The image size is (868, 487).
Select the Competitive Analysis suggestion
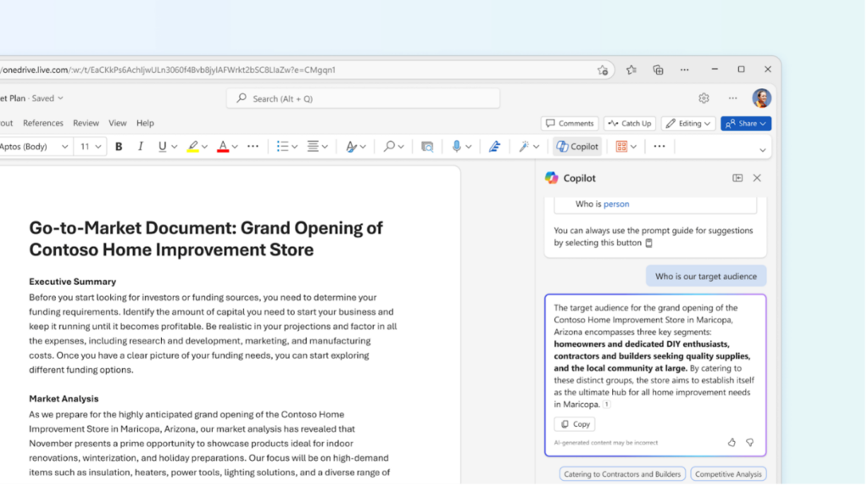(728, 474)
